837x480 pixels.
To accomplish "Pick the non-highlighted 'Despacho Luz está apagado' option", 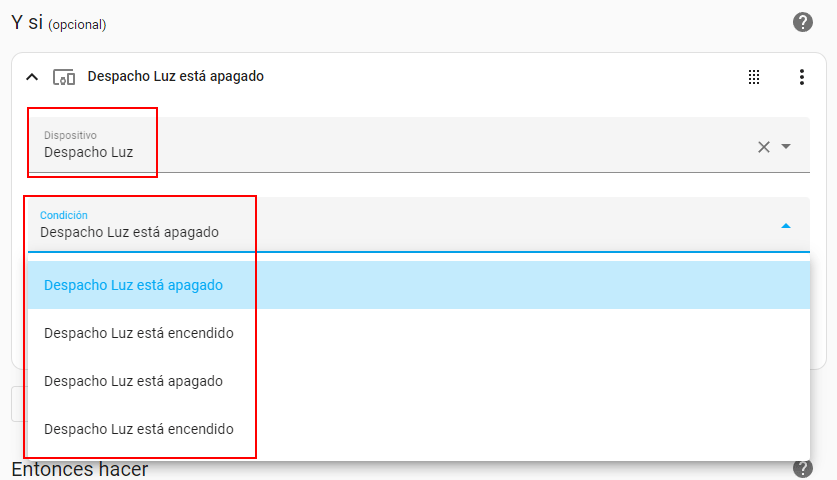I will point(134,381).
